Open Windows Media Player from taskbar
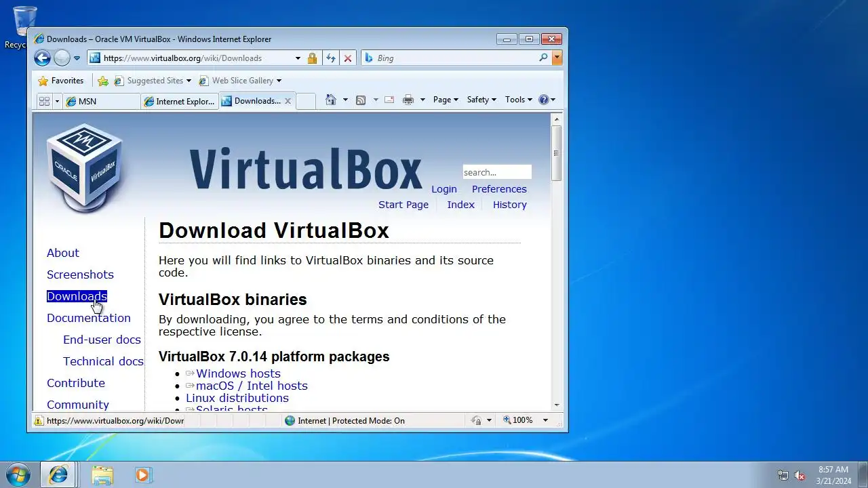The height and width of the screenshot is (488, 868). tap(142, 475)
